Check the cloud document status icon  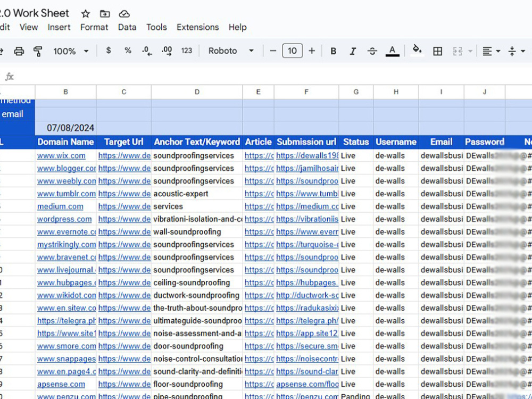(124, 14)
